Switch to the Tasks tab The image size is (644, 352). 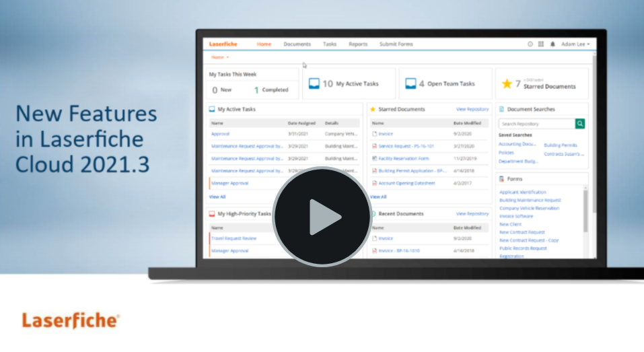point(329,44)
